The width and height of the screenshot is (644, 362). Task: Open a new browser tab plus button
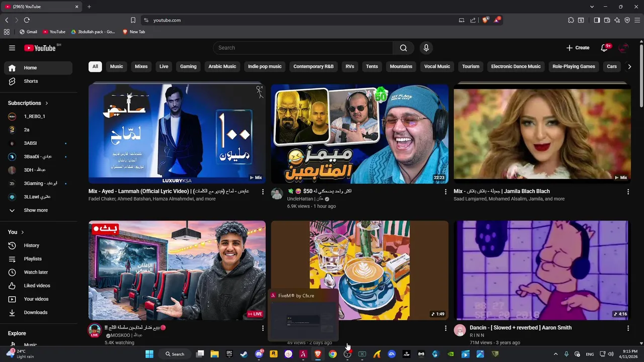click(89, 7)
